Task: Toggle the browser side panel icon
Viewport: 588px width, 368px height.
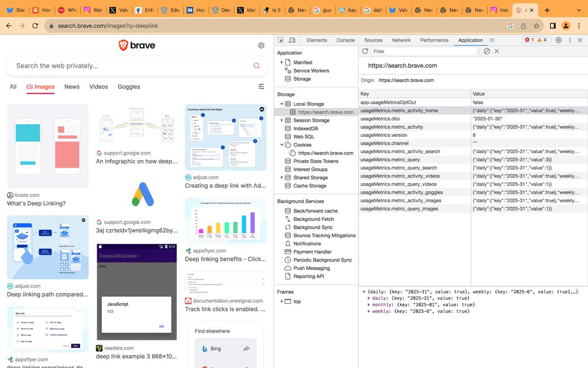Action: click(553, 26)
